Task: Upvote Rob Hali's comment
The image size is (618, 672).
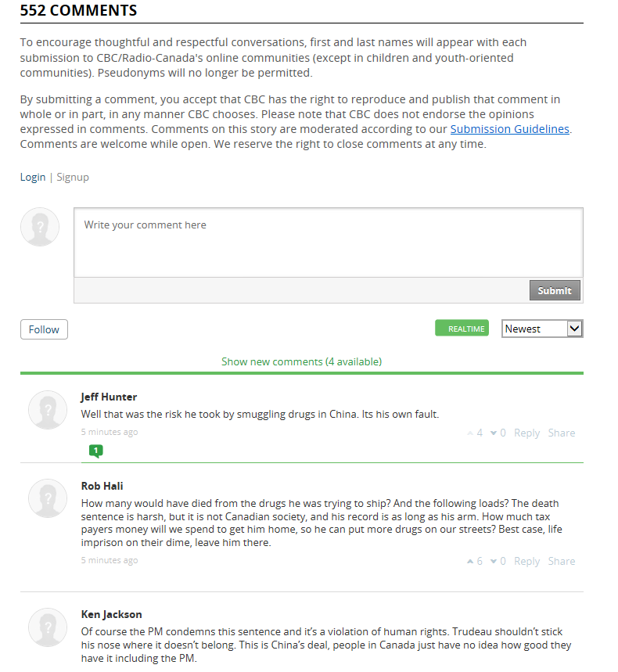Action: pos(470,562)
